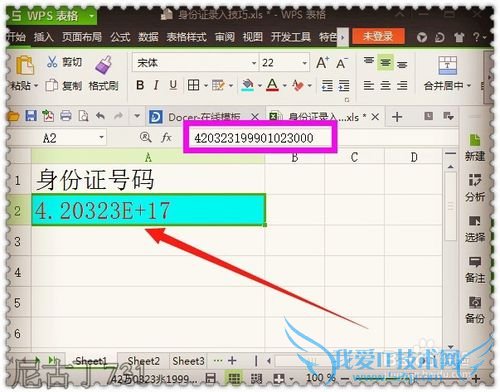500x392 pixels.
Task: Click the Cut scissors icon
Action: 52,62
